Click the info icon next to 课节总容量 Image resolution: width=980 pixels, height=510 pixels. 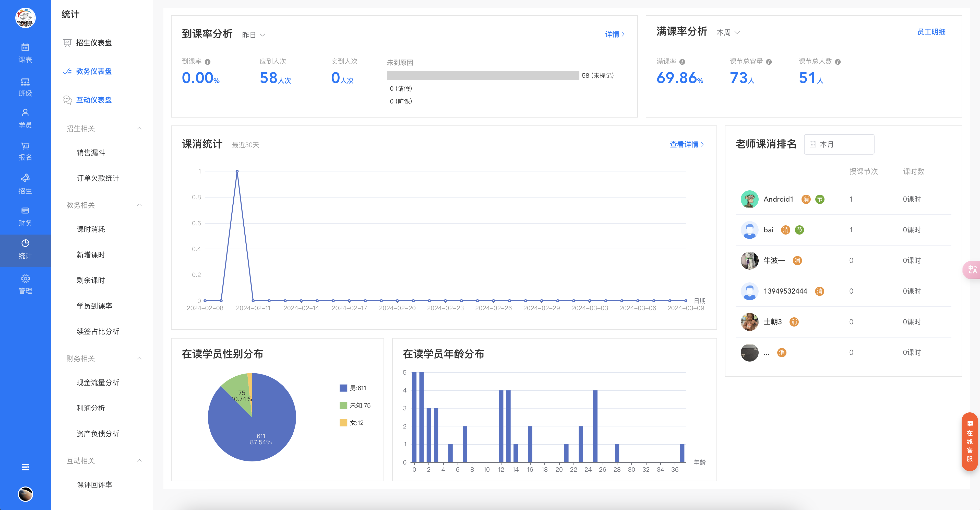point(769,62)
